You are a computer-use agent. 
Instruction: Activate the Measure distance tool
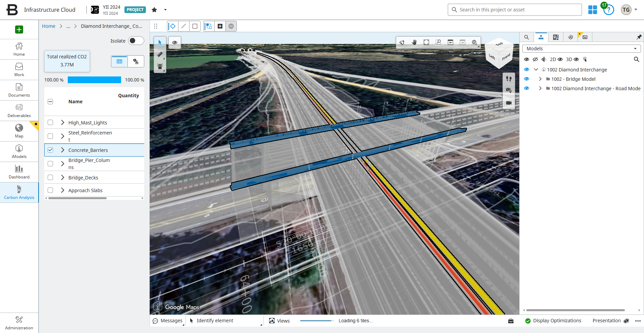(160, 55)
